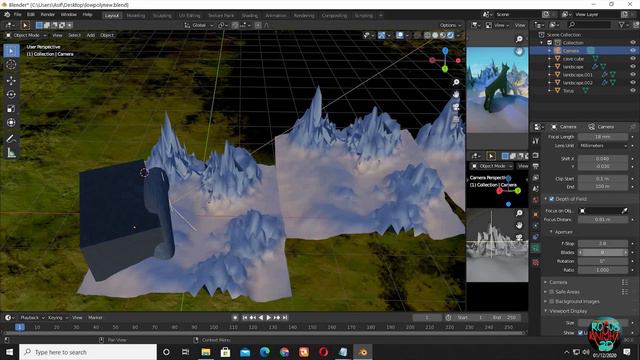Open the Lens Unit Millimeters dropdown

(603, 146)
